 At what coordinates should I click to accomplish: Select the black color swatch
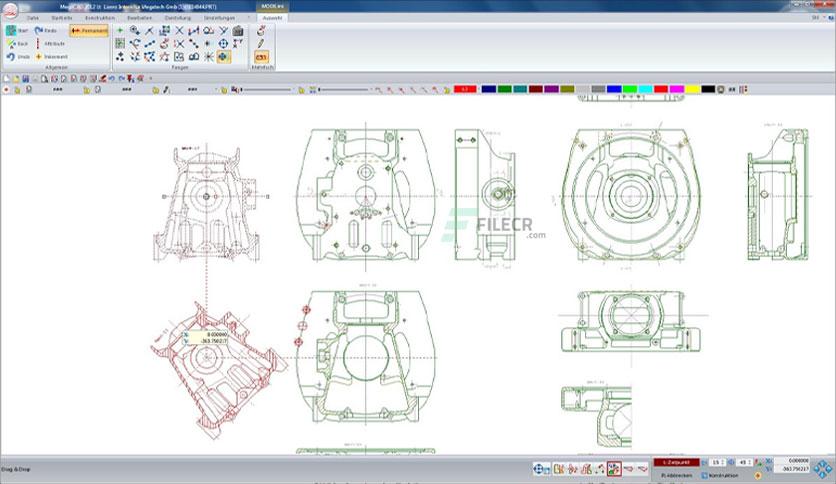point(708,89)
